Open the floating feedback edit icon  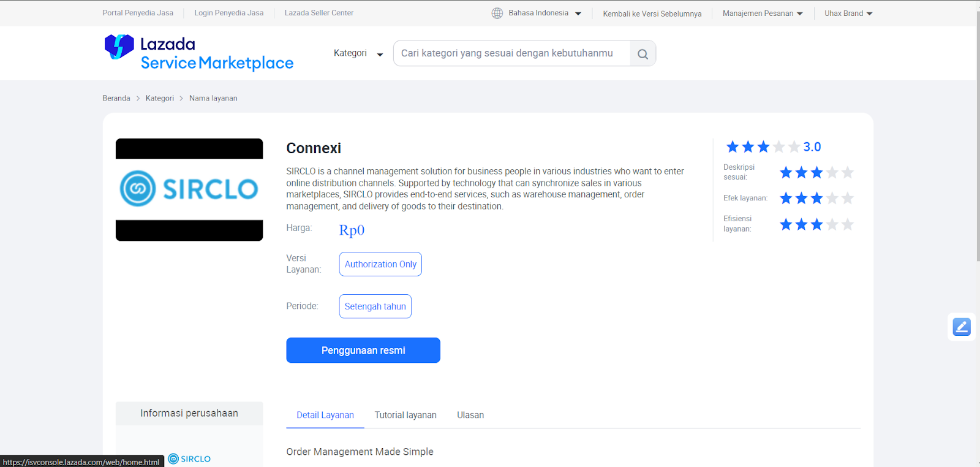point(962,327)
